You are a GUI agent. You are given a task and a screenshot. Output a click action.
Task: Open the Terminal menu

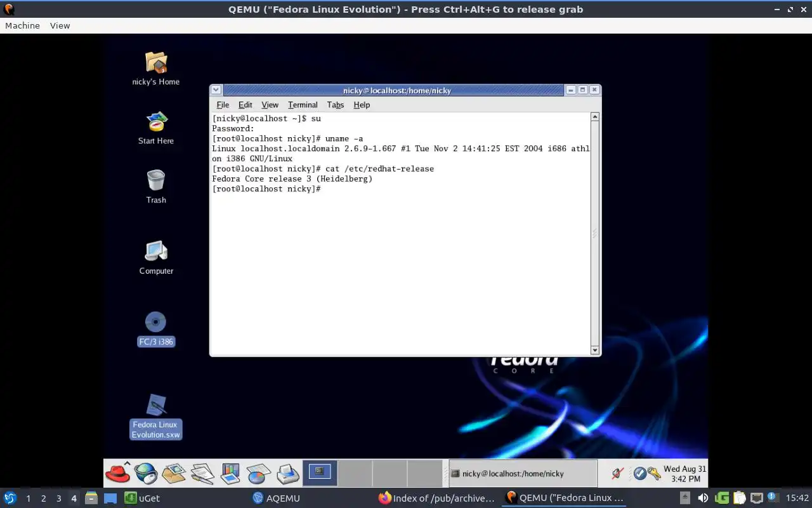(303, 105)
